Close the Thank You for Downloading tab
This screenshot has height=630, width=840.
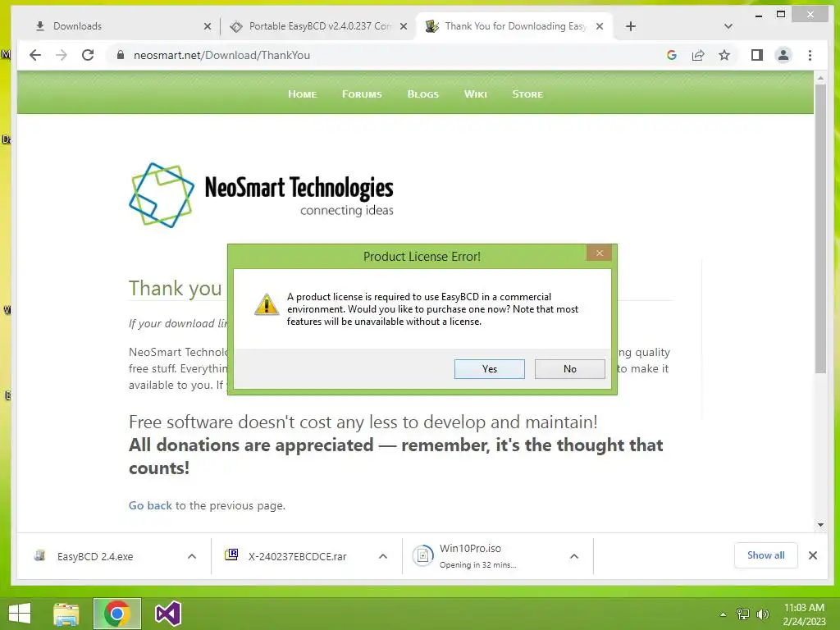[x=600, y=26]
